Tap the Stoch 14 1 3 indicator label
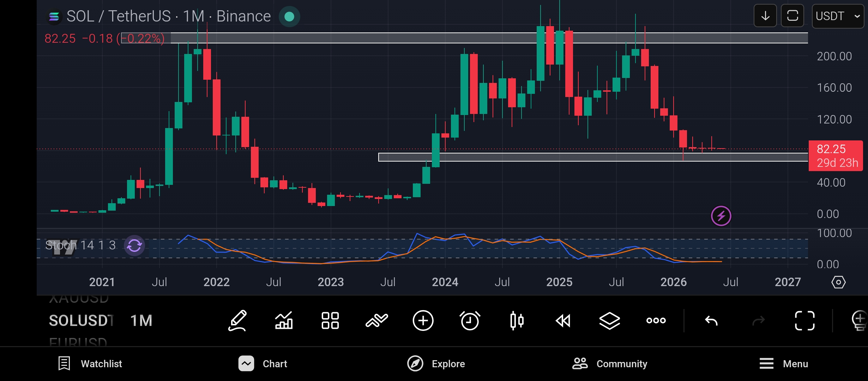 (80, 245)
